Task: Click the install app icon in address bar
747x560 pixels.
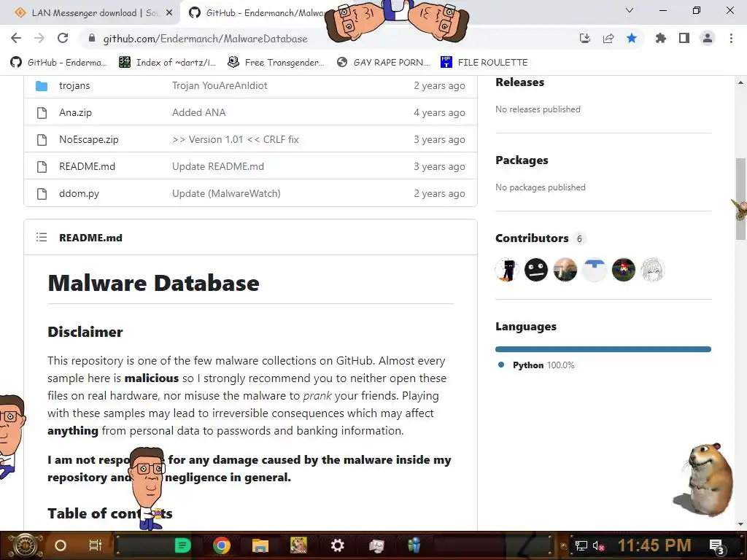Action: [x=584, y=38]
